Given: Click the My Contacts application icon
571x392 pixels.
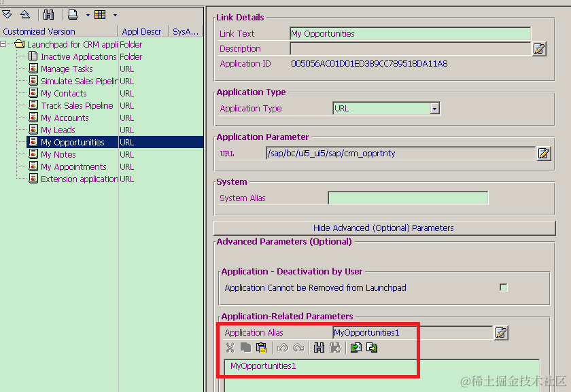Looking at the screenshot, I should [x=33, y=93].
